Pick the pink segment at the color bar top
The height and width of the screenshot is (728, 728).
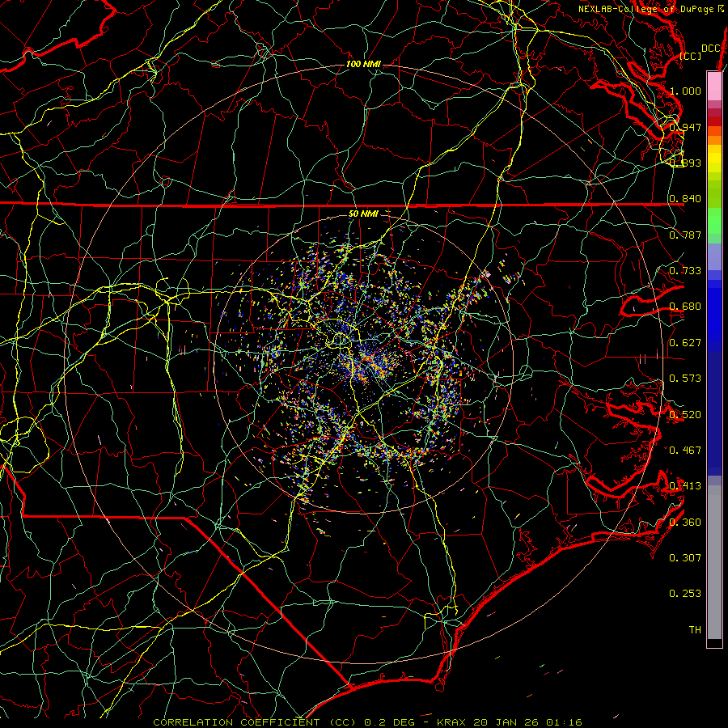pyautogui.click(x=714, y=87)
